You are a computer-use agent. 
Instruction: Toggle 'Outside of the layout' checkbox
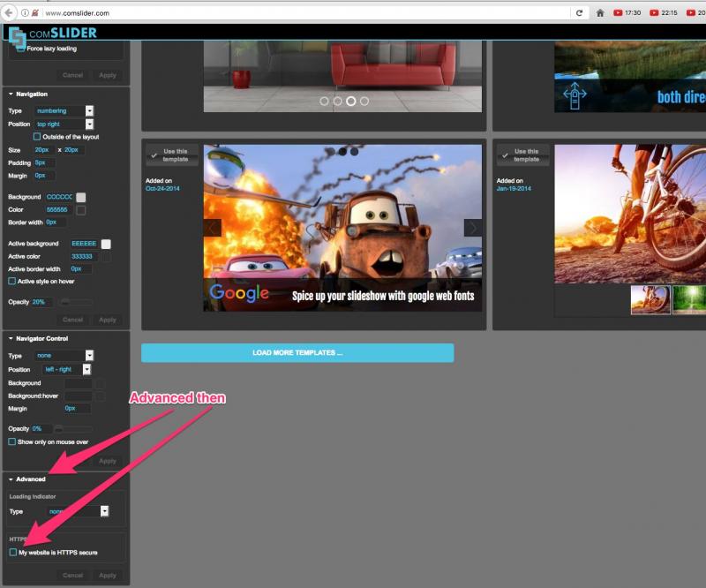[x=37, y=137]
